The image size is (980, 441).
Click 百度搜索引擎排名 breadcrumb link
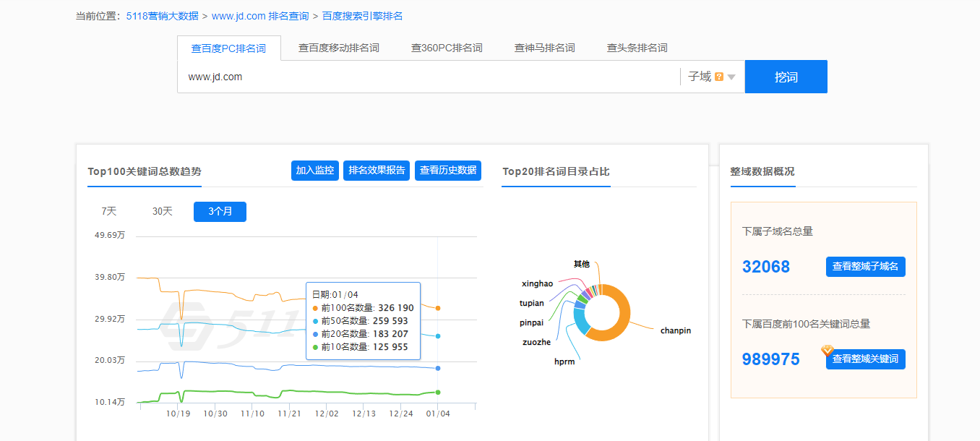click(363, 16)
